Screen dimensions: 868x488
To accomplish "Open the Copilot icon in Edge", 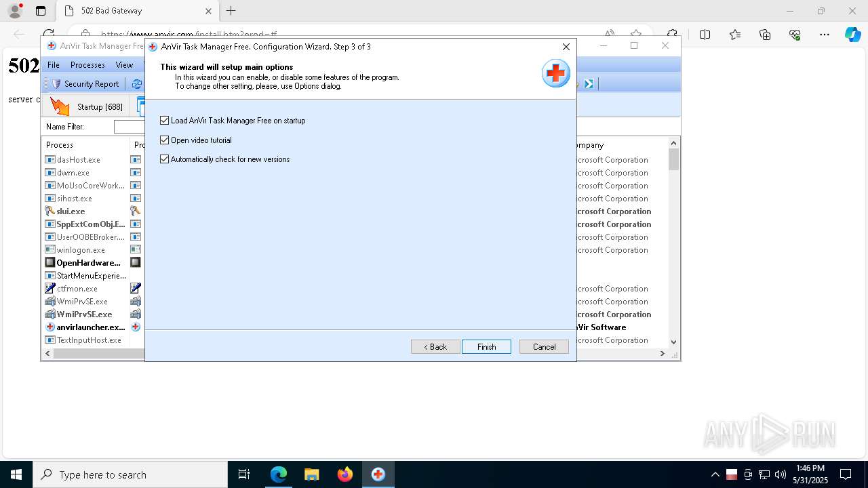I will tap(852, 35).
